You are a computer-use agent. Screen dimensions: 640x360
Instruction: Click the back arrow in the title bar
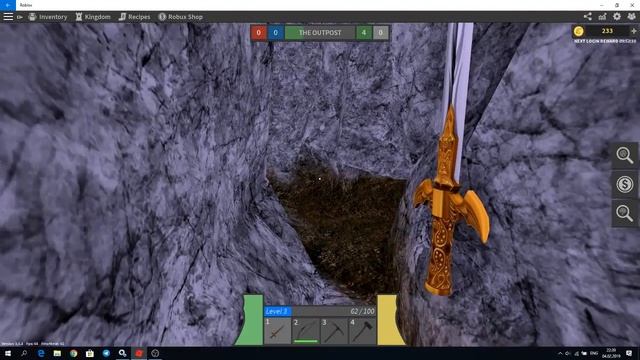tap(8, 5)
